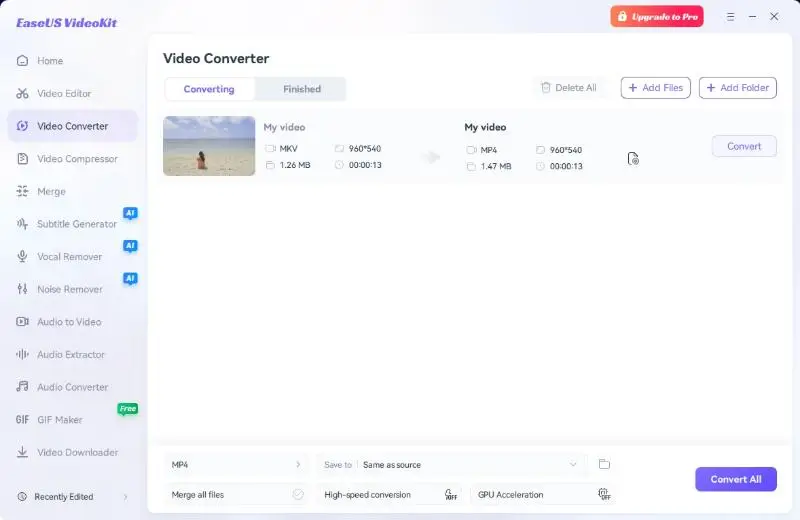Open Video Downloader arrow icon

(22, 452)
